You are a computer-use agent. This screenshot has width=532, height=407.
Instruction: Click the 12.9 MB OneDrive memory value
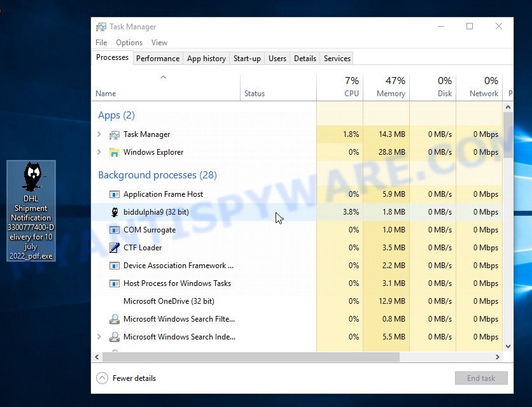pyautogui.click(x=392, y=301)
